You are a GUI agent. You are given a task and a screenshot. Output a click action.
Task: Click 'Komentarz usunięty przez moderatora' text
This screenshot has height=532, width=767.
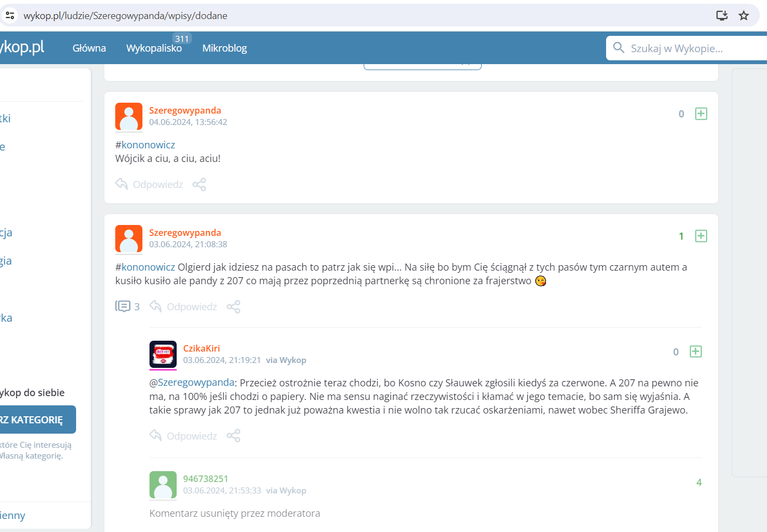(235, 514)
